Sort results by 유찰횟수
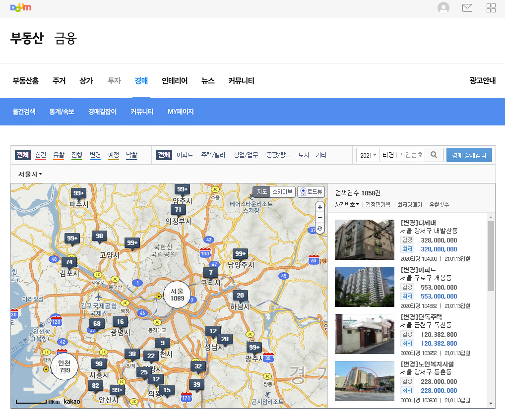 [439, 205]
